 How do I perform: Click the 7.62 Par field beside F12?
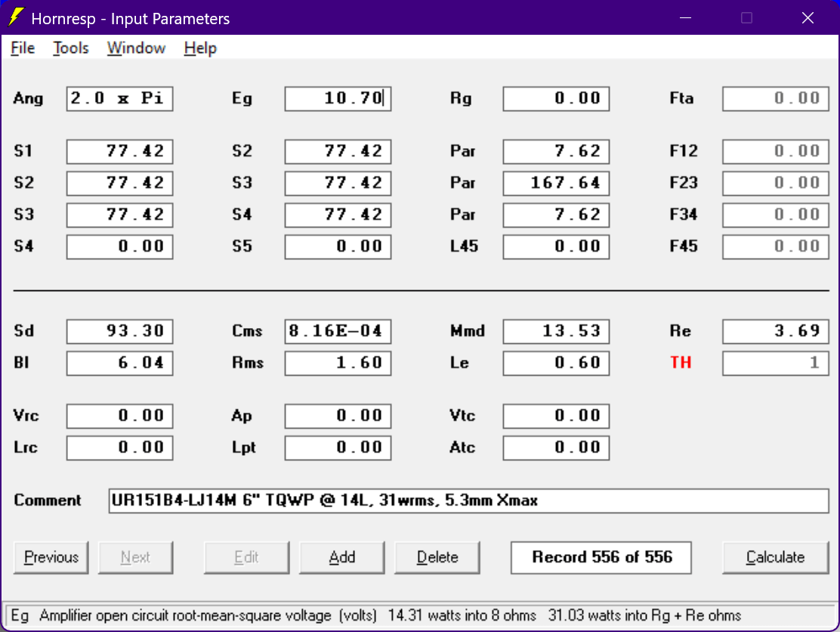556,151
